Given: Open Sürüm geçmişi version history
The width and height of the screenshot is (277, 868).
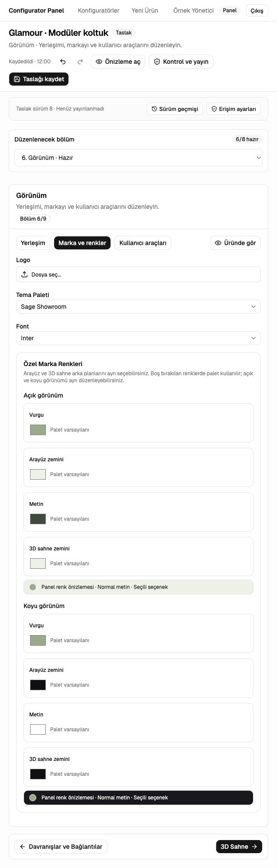Looking at the screenshot, I should (x=174, y=109).
